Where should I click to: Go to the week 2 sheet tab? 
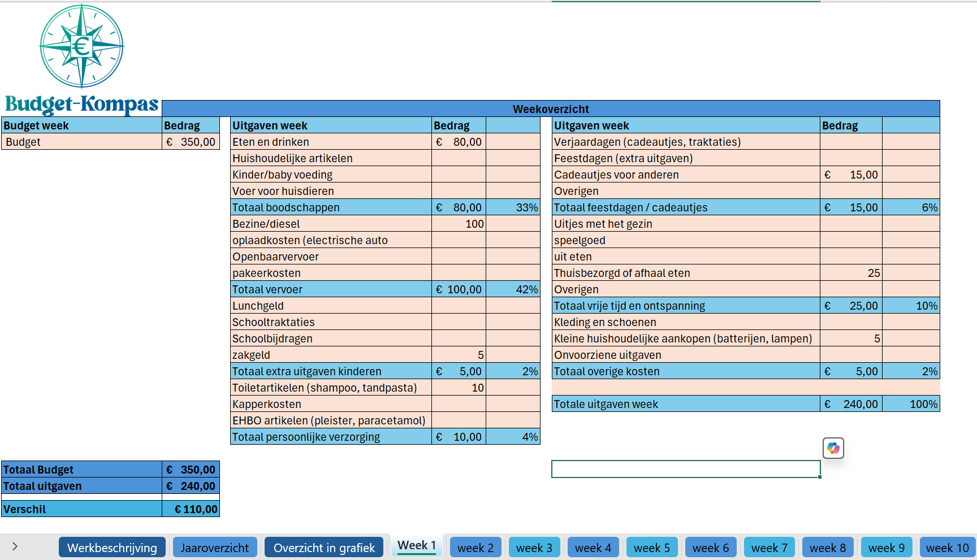475,548
